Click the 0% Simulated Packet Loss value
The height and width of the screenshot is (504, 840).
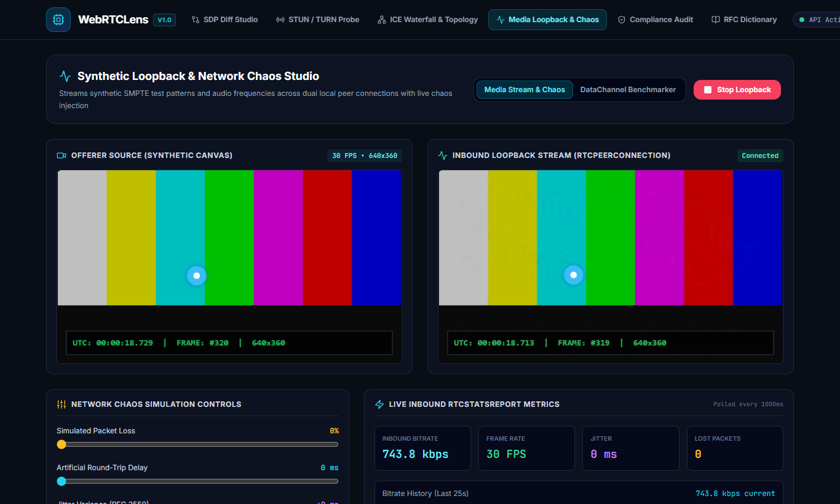pos(334,431)
